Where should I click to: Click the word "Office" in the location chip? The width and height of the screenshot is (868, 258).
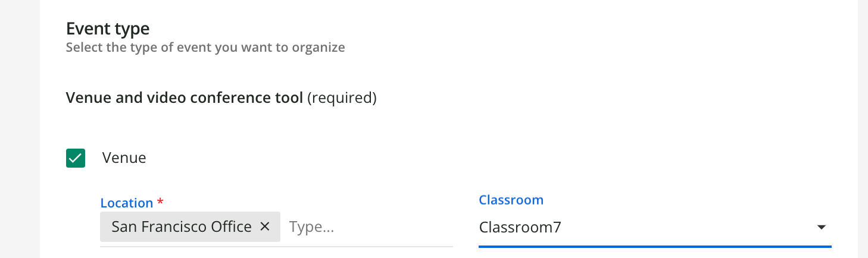233,226
